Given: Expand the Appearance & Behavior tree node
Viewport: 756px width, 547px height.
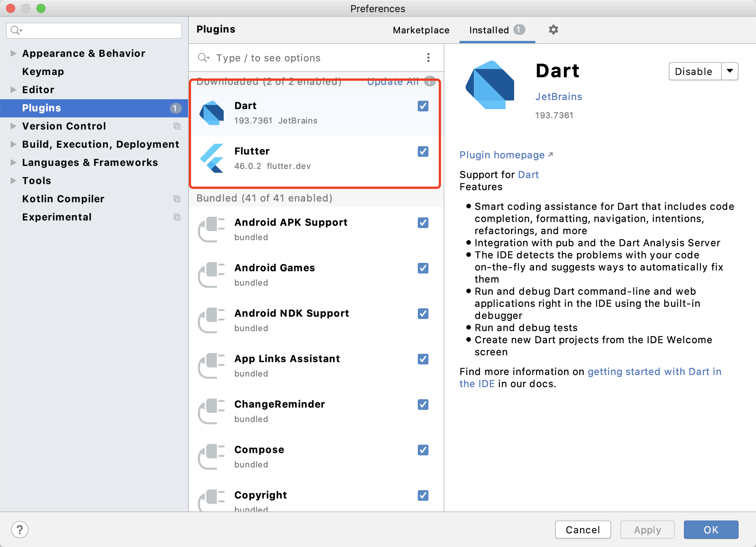Looking at the screenshot, I should click(x=13, y=53).
